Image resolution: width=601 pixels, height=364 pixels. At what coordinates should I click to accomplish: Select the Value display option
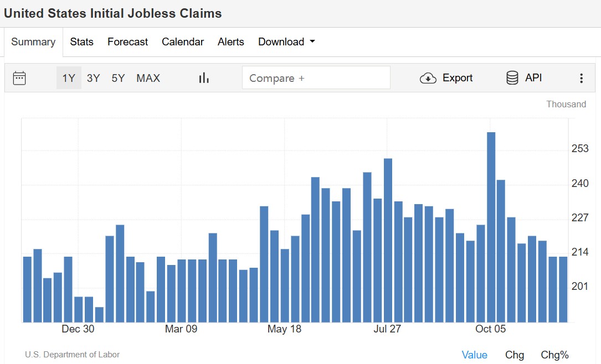coord(475,355)
